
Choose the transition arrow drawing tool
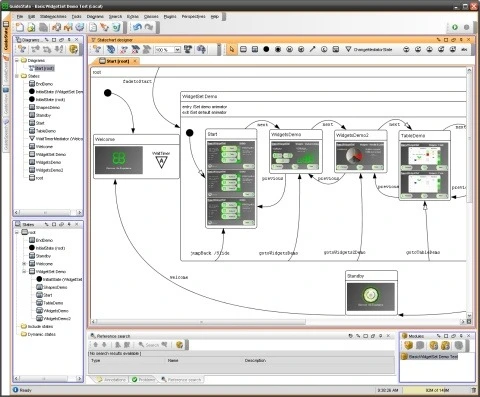312,49
